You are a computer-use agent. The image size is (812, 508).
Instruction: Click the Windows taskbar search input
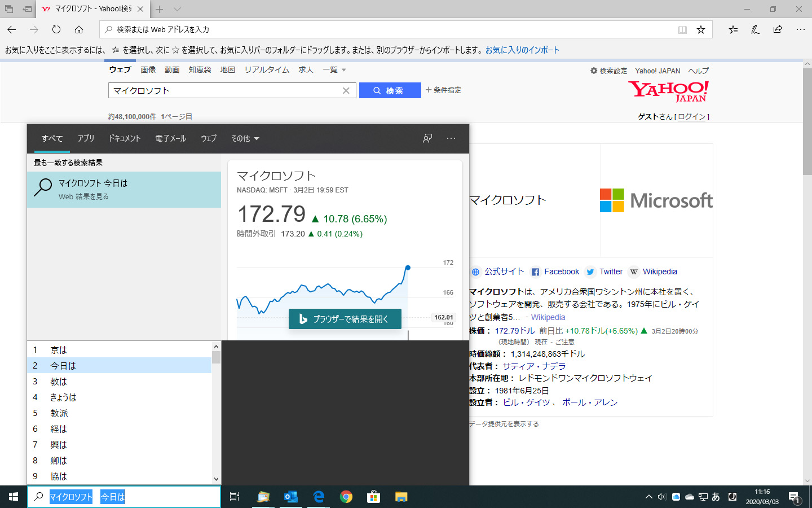124,497
